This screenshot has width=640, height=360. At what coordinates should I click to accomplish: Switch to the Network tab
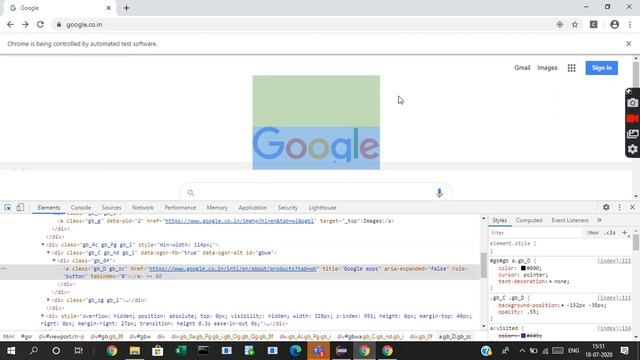pyautogui.click(x=143, y=207)
